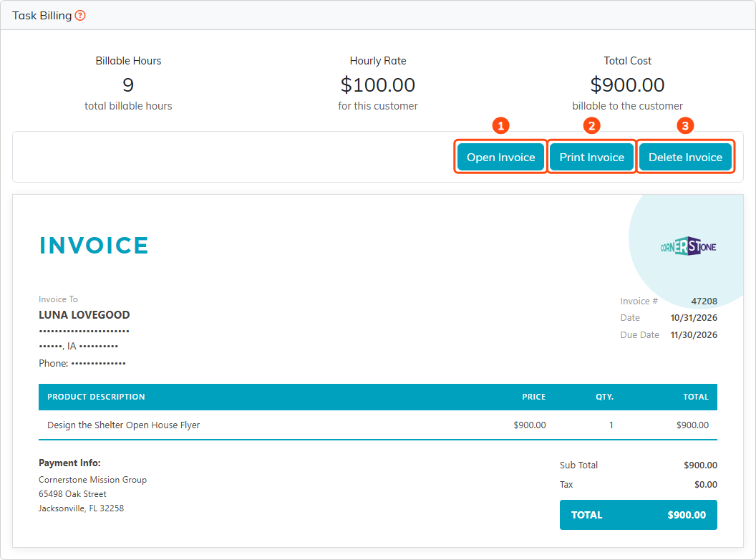Viewport: 756px width, 560px height.
Task: Click the invoice date 10/31/2026
Action: click(693, 317)
